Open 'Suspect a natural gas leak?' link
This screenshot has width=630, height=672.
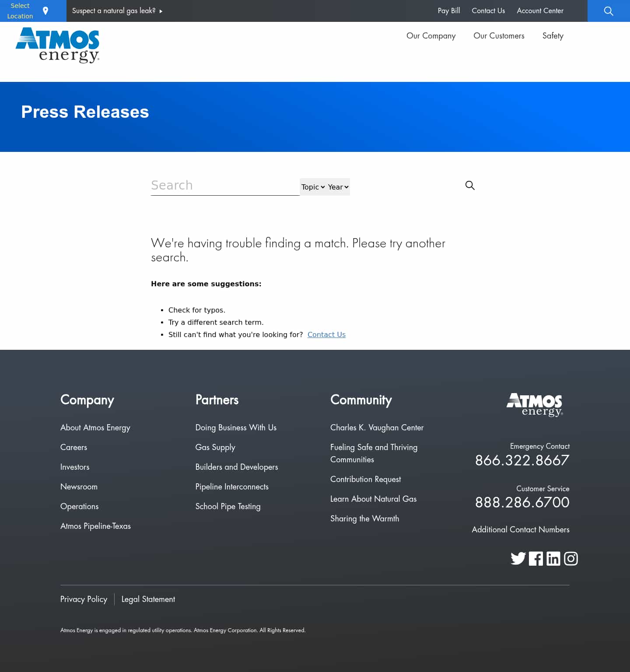click(114, 11)
